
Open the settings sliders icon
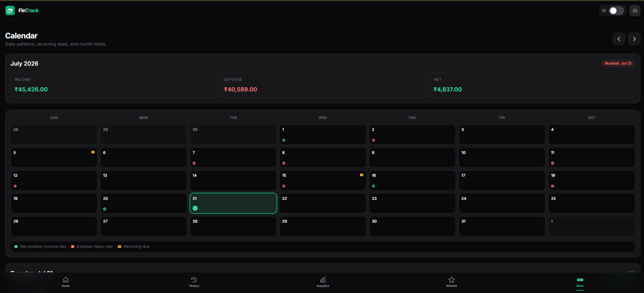click(635, 11)
